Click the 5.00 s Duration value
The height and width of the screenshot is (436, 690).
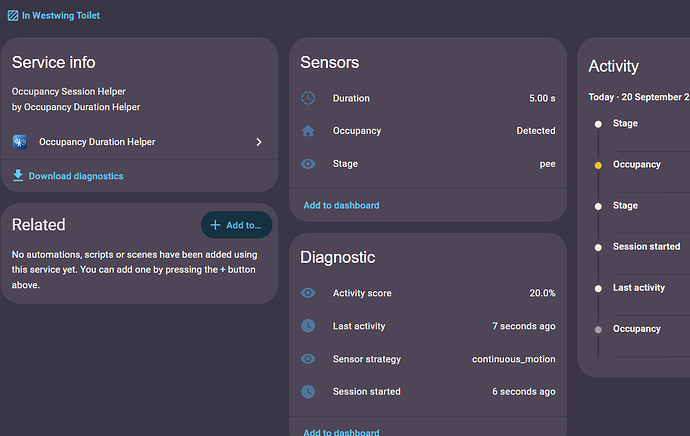tap(542, 98)
